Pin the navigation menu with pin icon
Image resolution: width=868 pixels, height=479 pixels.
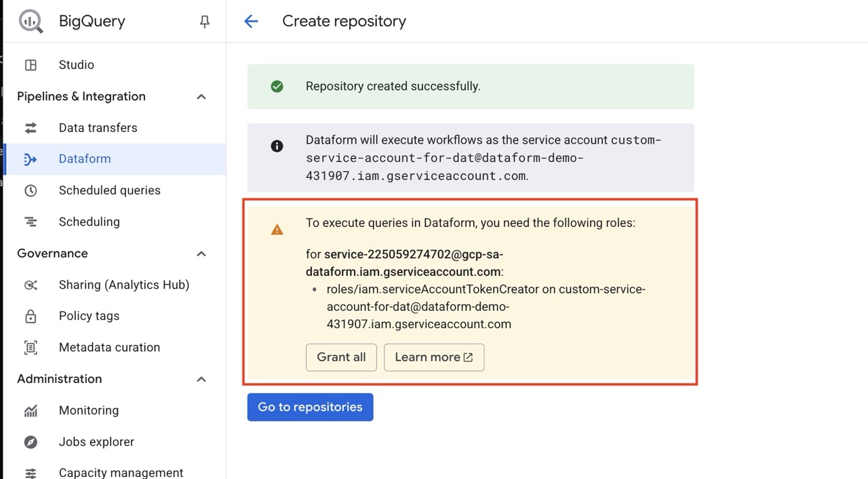(x=204, y=22)
